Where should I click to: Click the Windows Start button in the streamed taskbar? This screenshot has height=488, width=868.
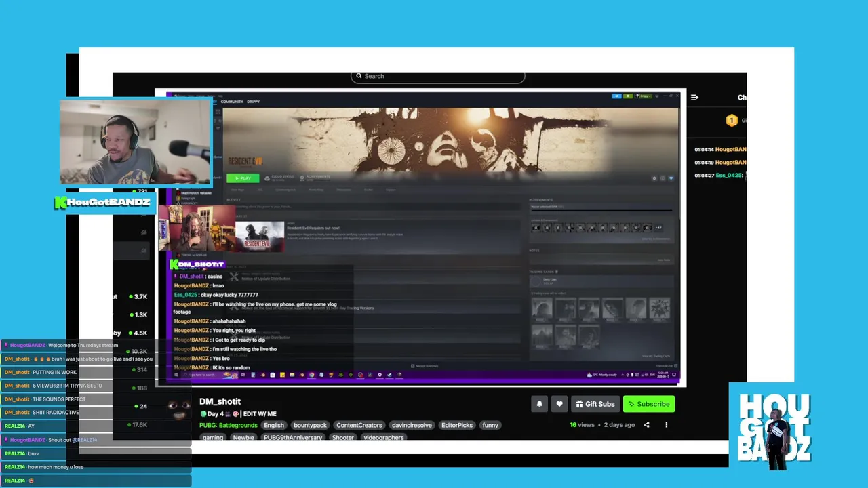pos(176,375)
